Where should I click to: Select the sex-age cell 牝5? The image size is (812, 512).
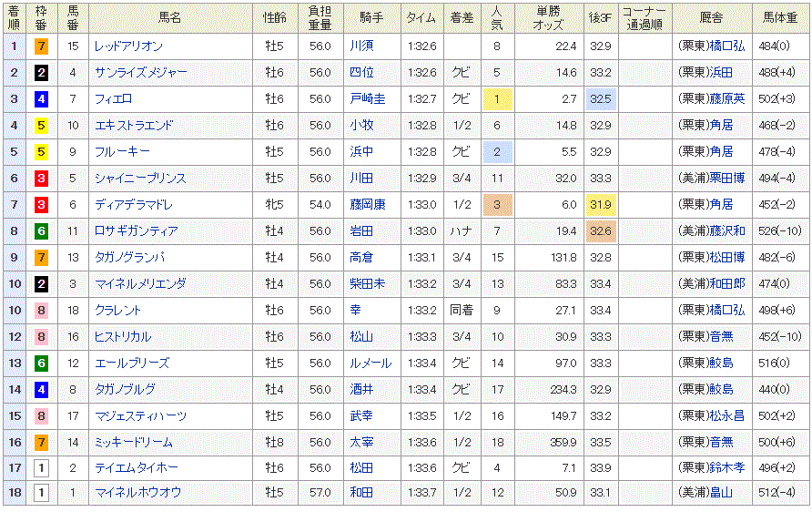click(x=275, y=205)
